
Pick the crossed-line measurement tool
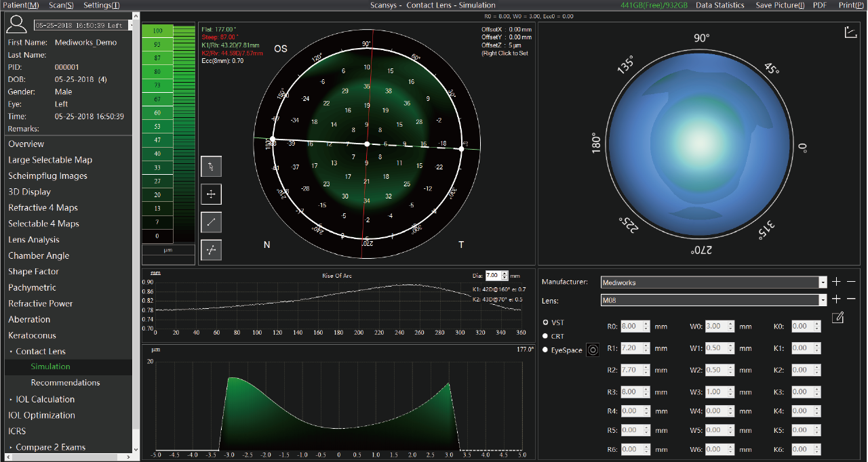click(211, 250)
